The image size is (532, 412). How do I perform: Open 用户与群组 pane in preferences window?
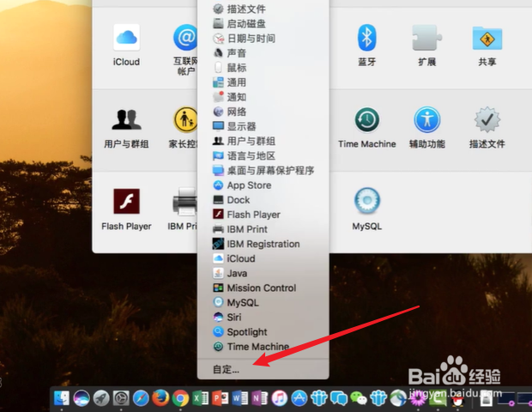(x=126, y=120)
